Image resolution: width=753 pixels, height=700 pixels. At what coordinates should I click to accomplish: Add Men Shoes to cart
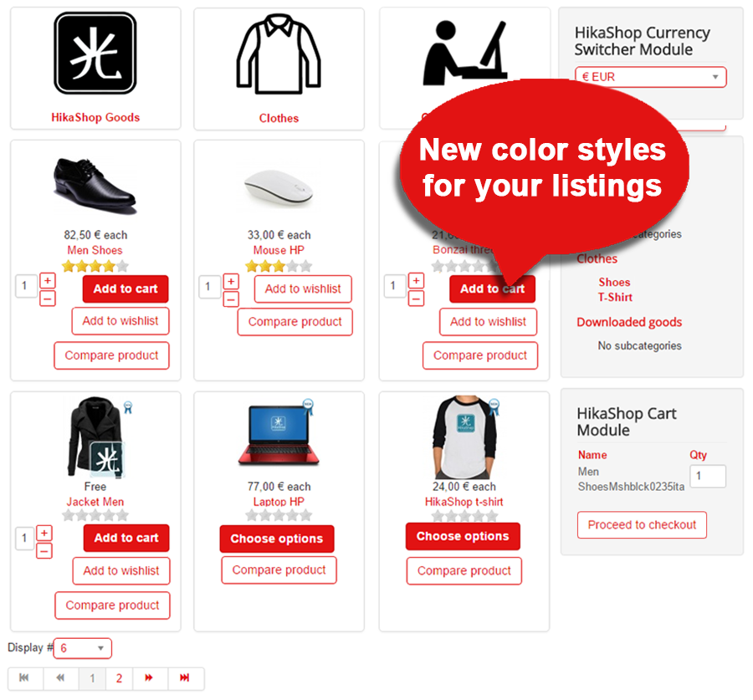125,289
